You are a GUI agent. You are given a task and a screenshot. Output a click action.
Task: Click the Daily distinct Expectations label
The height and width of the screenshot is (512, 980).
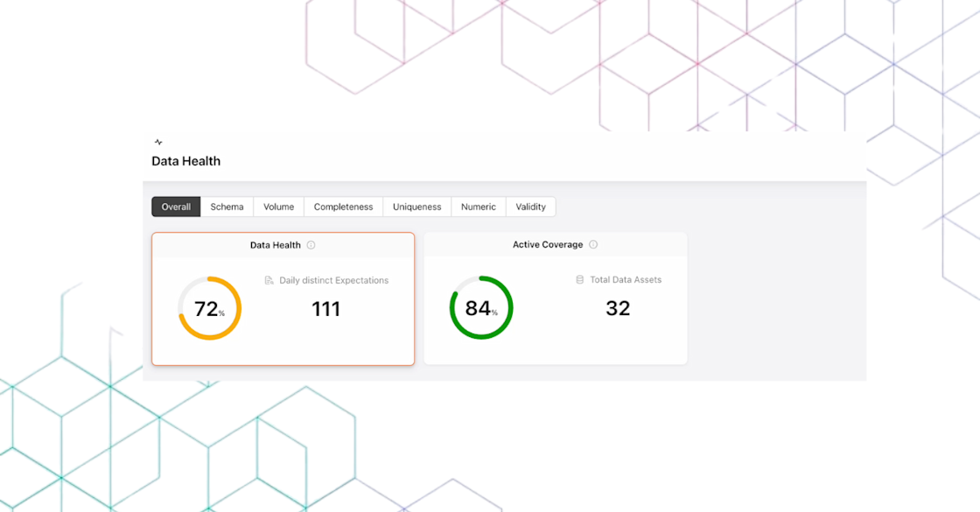click(333, 280)
